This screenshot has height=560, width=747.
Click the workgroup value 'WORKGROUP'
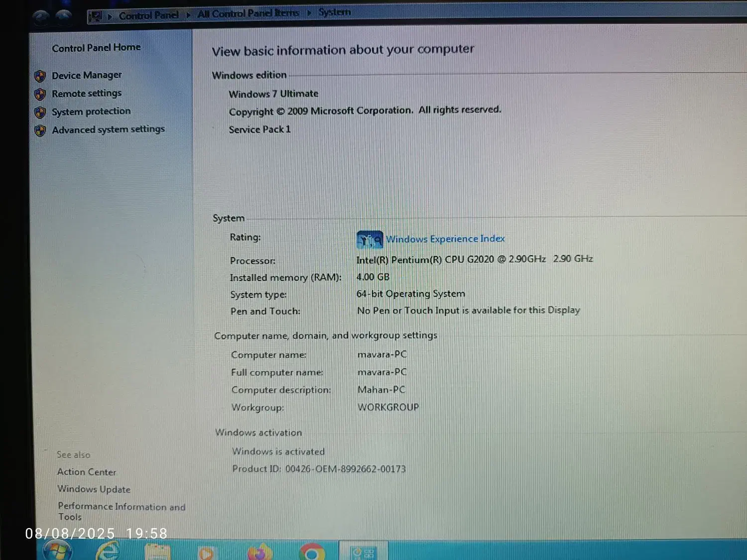388,407
